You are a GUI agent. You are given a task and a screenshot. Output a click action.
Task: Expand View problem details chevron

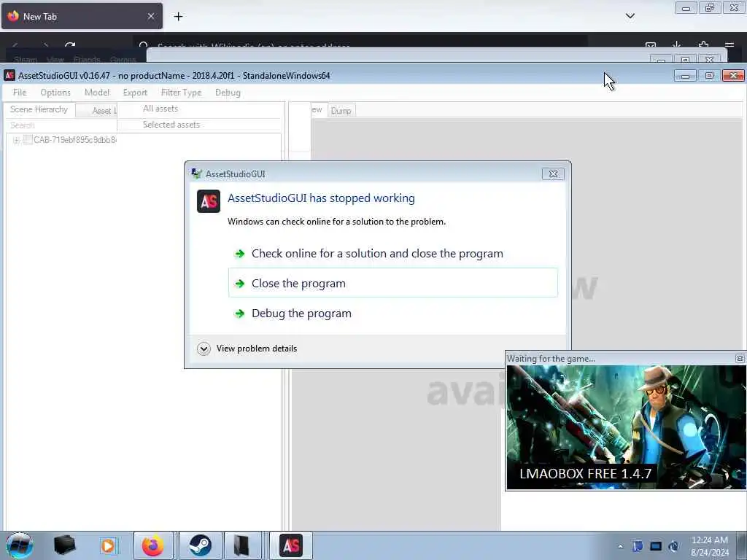pos(204,349)
